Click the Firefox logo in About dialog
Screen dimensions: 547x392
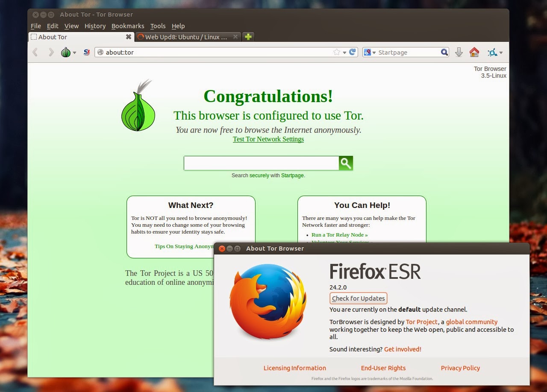(x=268, y=301)
